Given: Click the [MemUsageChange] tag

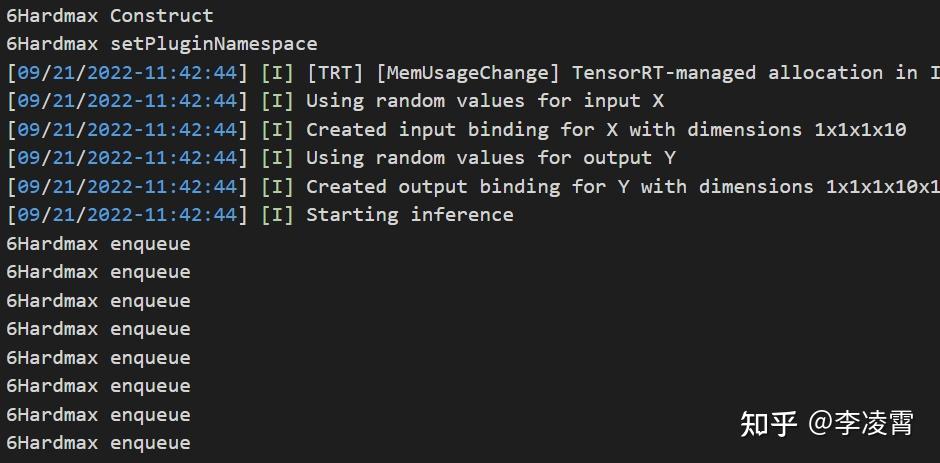Looking at the screenshot, I should coord(467,73).
